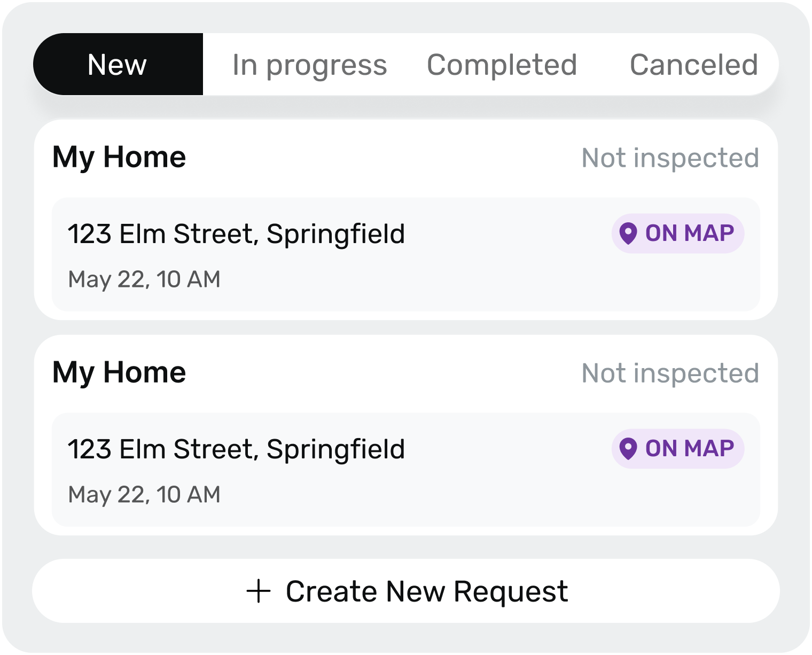Switch to the New tab
Viewport: 812px width, 655px height.
click(x=118, y=65)
